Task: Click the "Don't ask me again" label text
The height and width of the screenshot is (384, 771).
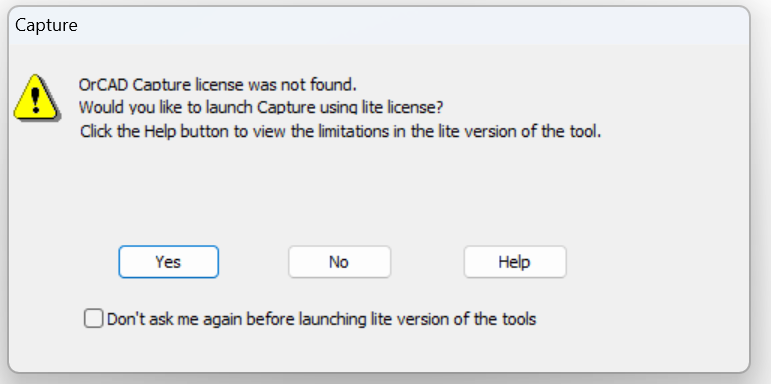Action: pyautogui.click(x=322, y=319)
